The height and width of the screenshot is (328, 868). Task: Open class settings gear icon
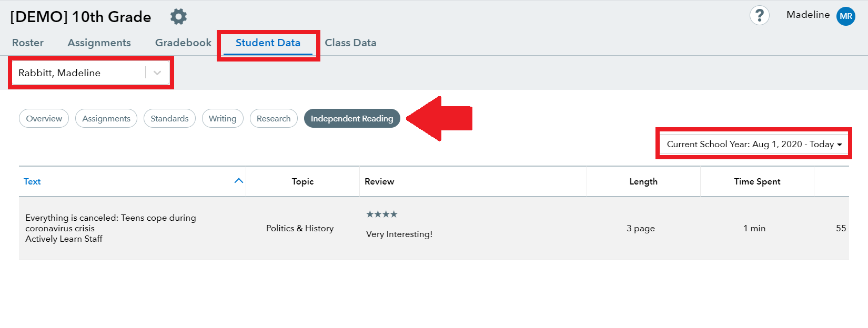click(178, 16)
